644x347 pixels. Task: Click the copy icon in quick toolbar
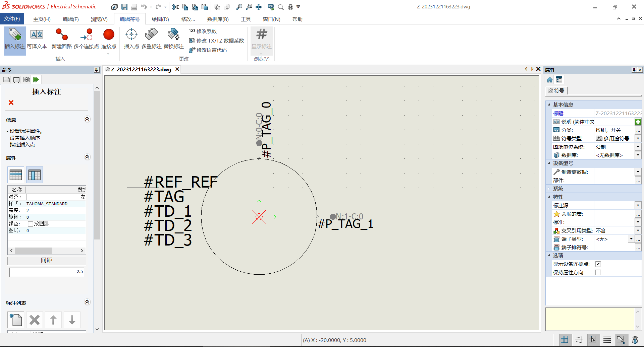pos(185,7)
